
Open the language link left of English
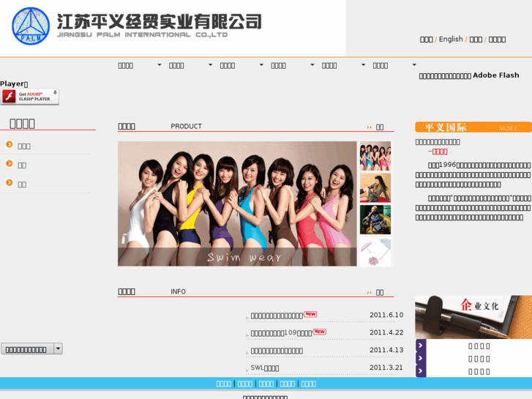click(426, 40)
